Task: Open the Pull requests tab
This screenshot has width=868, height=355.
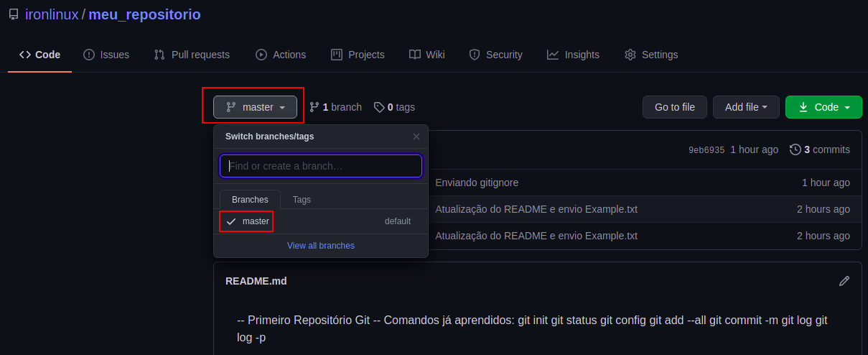Action: 192,55
